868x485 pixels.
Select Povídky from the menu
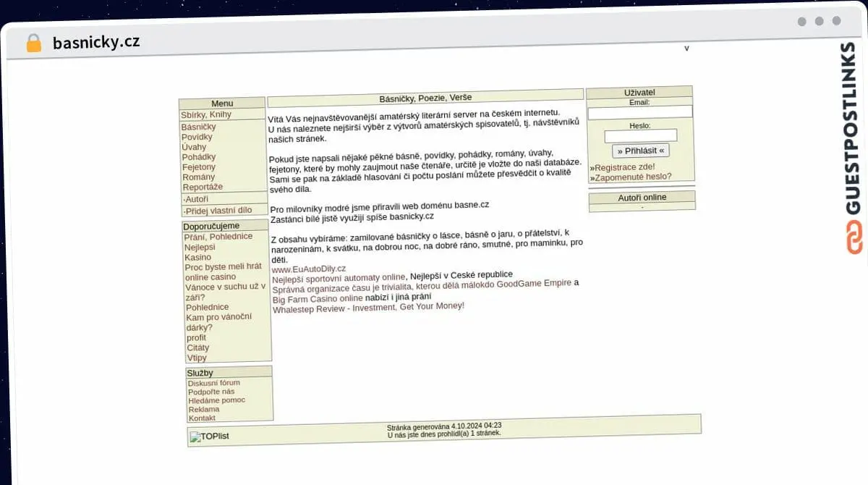click(x=197, y=137)
